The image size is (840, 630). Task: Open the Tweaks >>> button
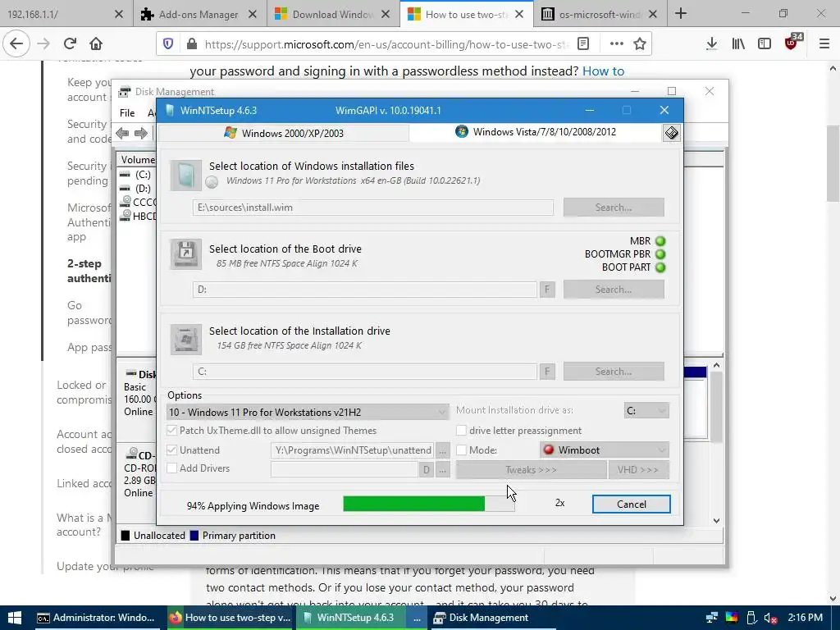[x=531, y=470]
